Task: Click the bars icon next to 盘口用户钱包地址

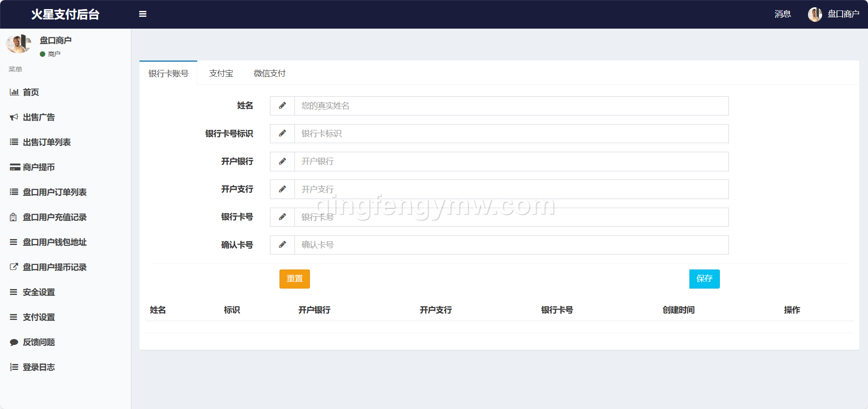Action: click(x=14, y=242)
